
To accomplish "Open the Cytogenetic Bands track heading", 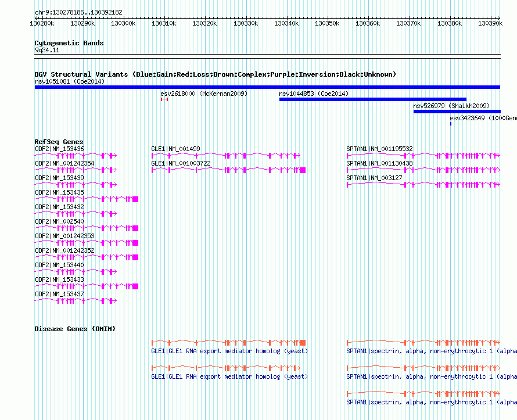I will (69, 43).
